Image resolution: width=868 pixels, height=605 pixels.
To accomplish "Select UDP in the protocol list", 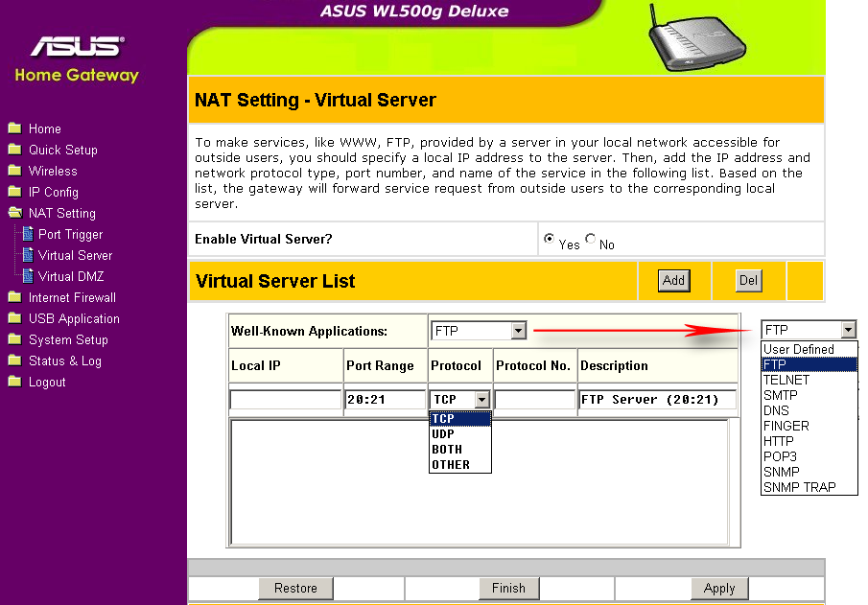I will [x=460, y=434].
